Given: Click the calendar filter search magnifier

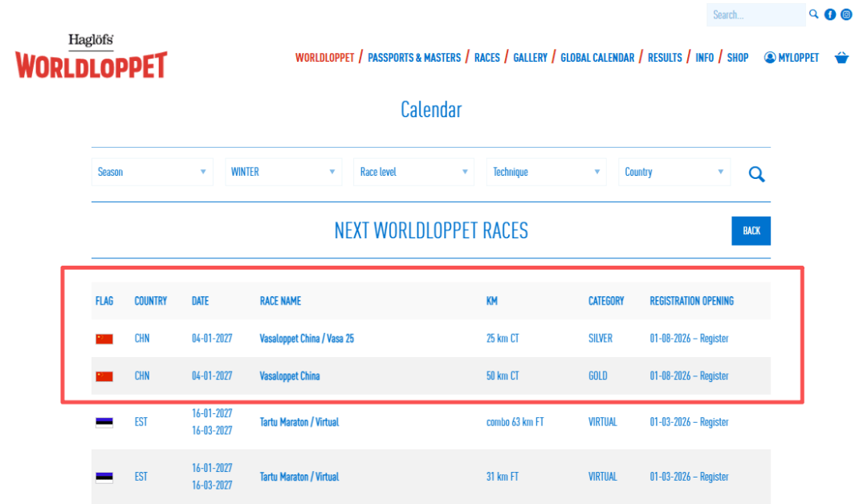Looking at the screenshot, I should [756, 174].
